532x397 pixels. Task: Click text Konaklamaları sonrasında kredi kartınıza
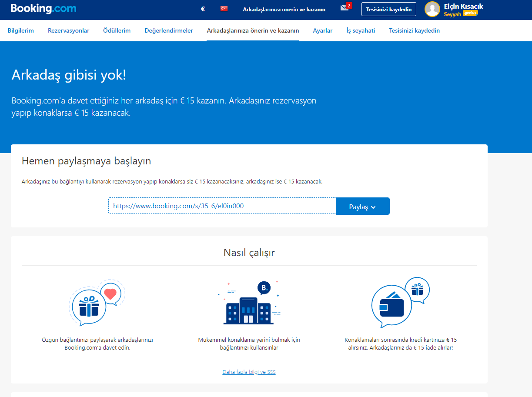[x=396, y=340]
